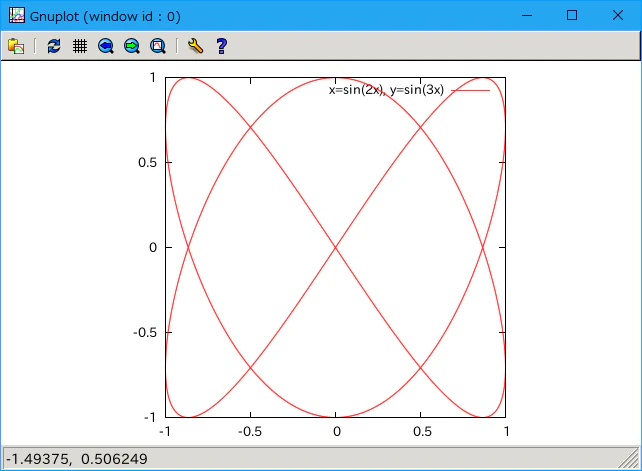Toggle the legend curve x=sin(2x), y=sin(3x)
Image resolution: width=642 pixels, height=471 pixels.
point(386,90)
